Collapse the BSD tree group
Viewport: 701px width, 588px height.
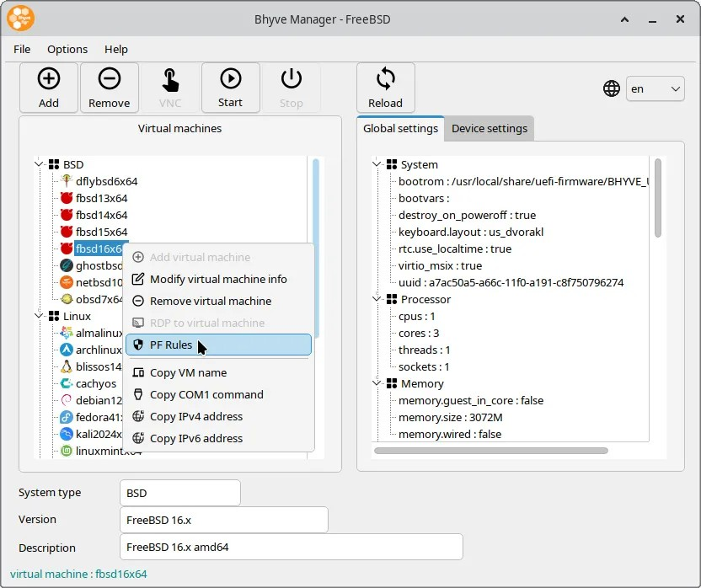pos(39,164)
